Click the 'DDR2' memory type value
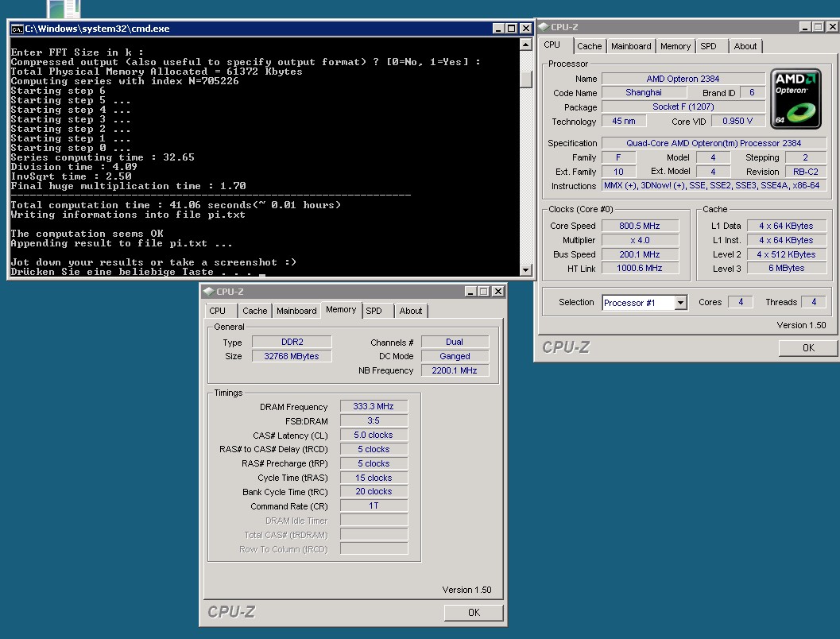Viewport: 840px width, 639px height. [292, 342]
